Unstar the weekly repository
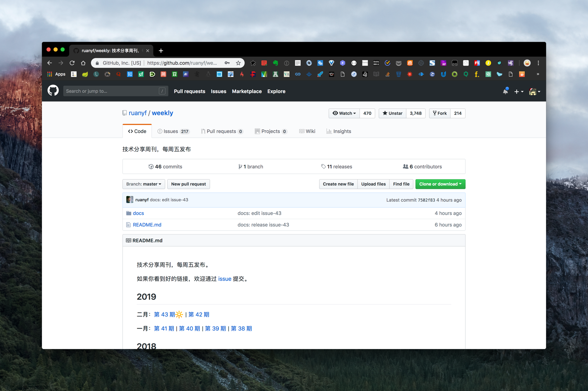 coord(393,113)
